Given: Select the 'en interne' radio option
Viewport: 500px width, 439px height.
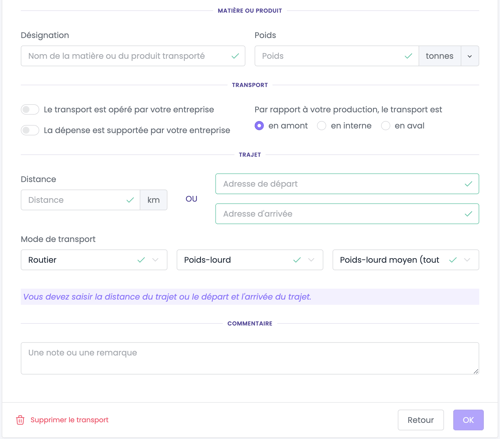Looking at the screenshot, I should 321,126.
